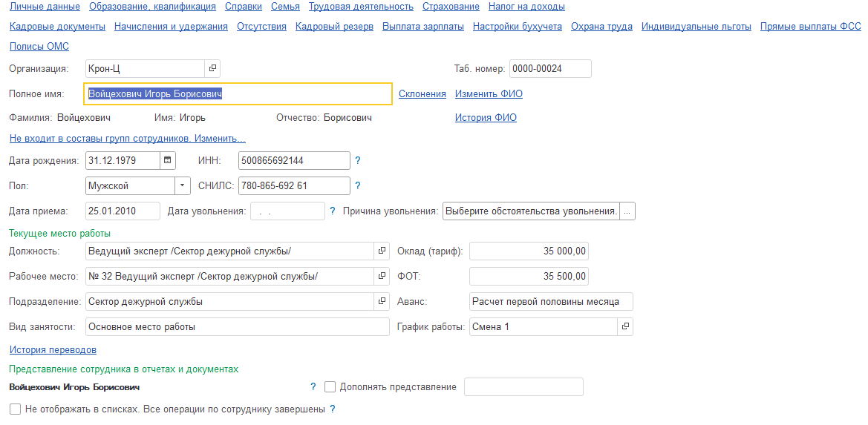Viewport: 868px width, 425px height.
Task: Go to Трудовая деятельность section
Action: [361, 7]
